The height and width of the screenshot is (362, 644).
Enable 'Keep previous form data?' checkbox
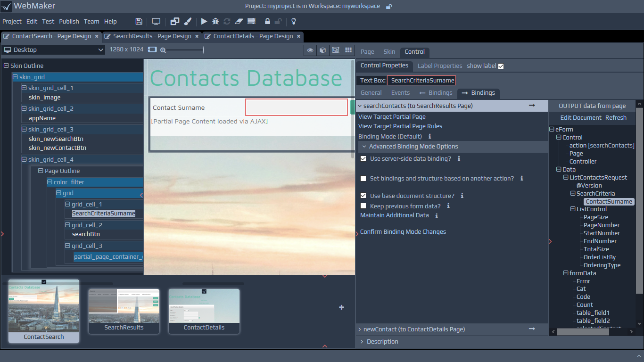363,206
